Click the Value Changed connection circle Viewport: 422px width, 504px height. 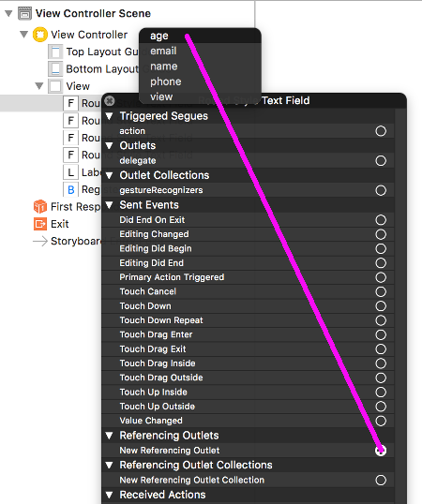381,421
